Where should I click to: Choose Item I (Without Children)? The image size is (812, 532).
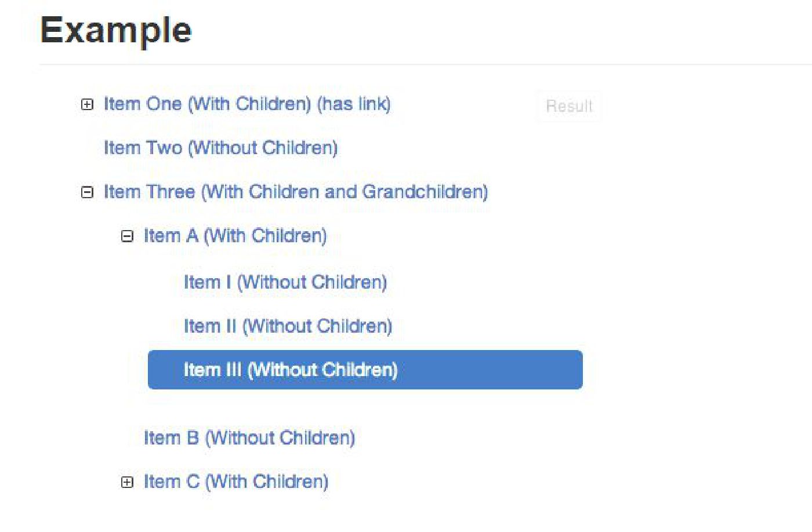point(285,282)
